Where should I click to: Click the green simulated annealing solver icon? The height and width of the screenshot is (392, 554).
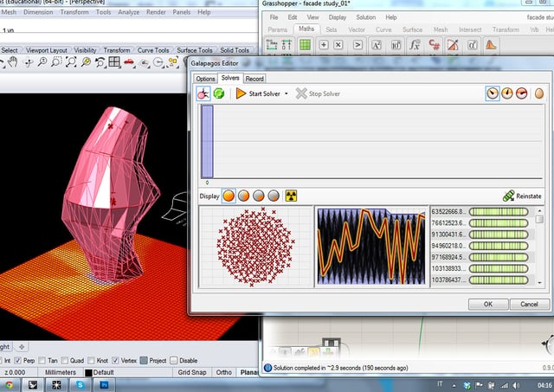tap(219, 93)
